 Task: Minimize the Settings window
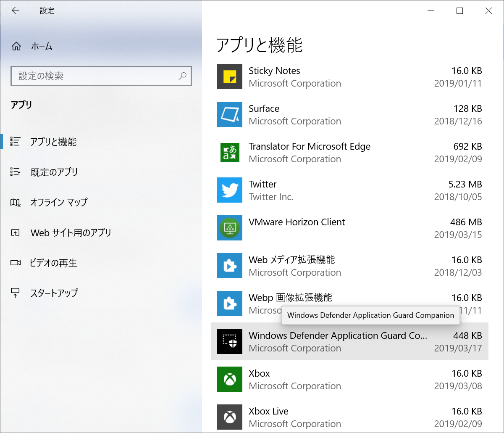(x=430, y=11)
